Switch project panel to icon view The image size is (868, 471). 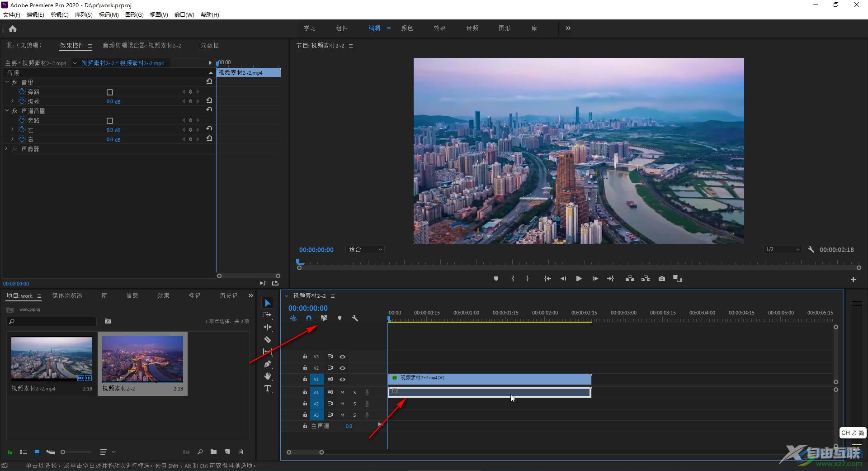coord(37,452)
